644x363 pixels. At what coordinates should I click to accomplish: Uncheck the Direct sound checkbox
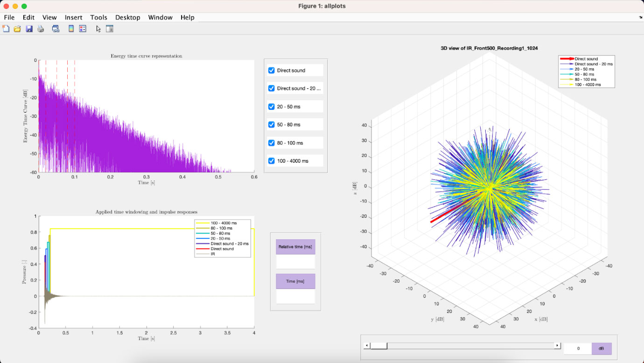(272, 71)
